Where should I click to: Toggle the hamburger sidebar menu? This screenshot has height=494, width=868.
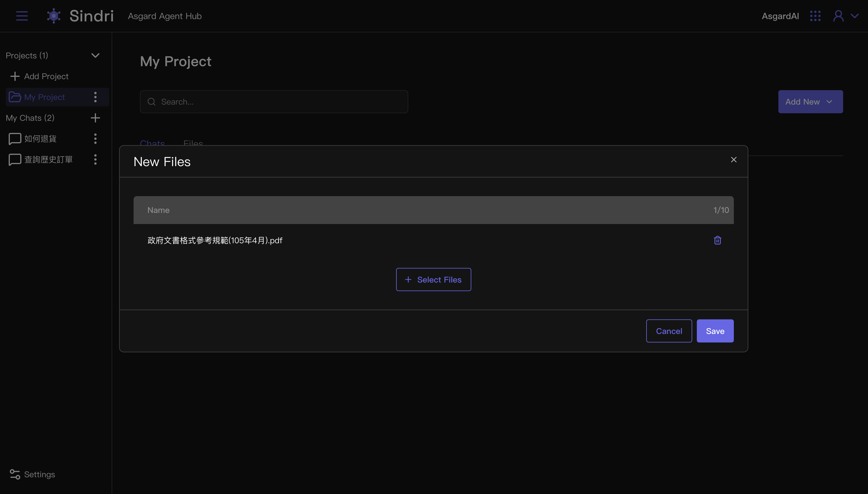pos(22,16)
